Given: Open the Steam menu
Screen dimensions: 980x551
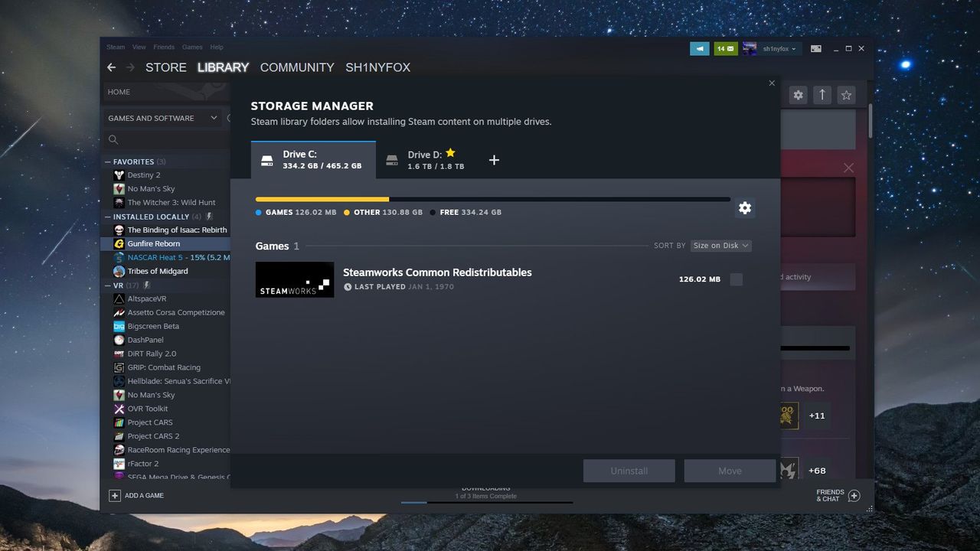Looking at the screenshot, I should click(x=116, y=47).
